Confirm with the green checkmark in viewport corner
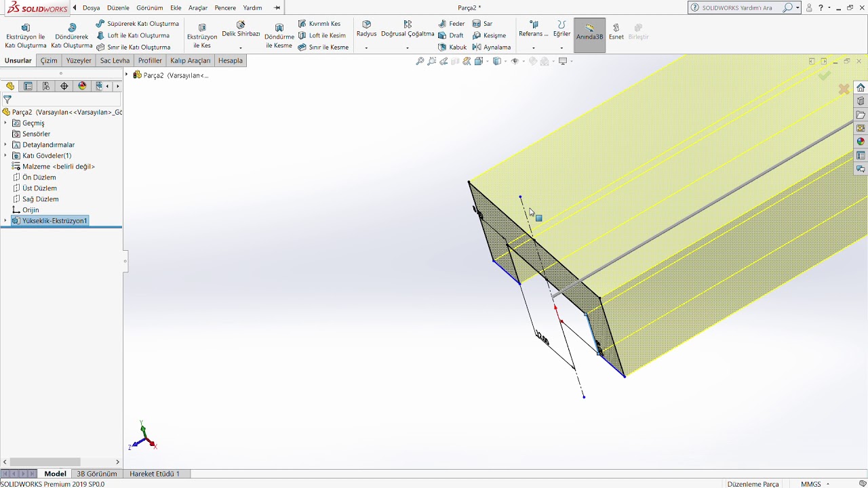868x488 pixels. click(825, 76)
